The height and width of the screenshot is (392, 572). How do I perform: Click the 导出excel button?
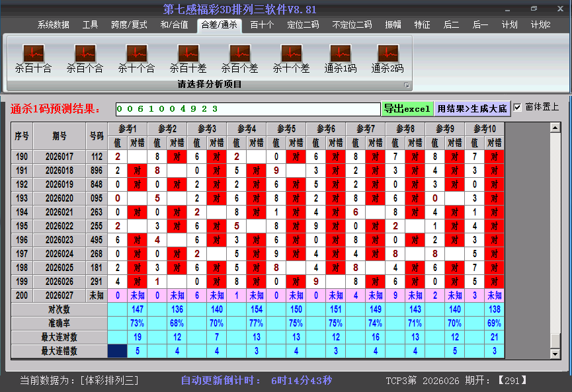coord(407,109)
